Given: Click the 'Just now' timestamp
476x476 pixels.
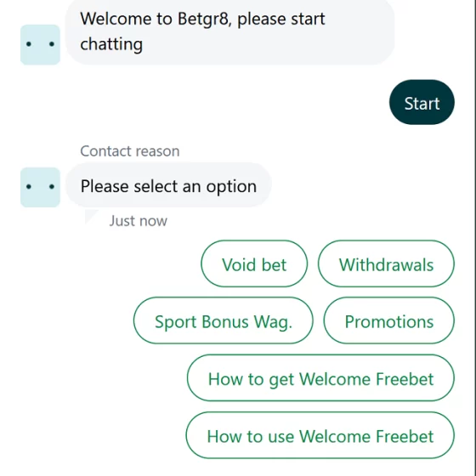Looking at the screenshot, I should [138, 221].
